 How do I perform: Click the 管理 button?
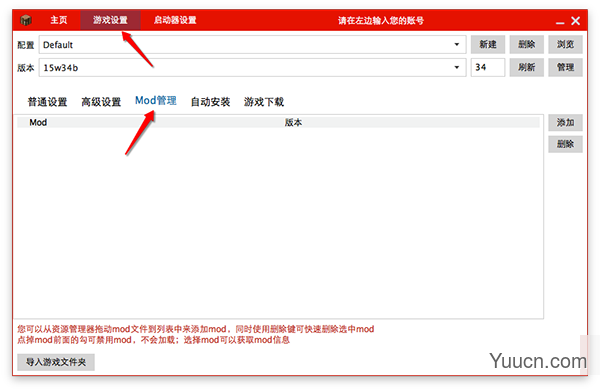click(x=565, y=67)
